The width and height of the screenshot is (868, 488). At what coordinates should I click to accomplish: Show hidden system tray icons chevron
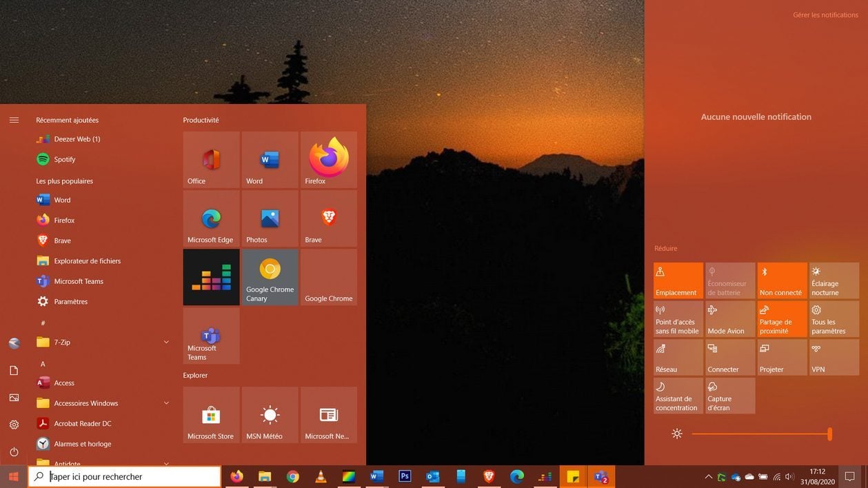coord(708,476)
